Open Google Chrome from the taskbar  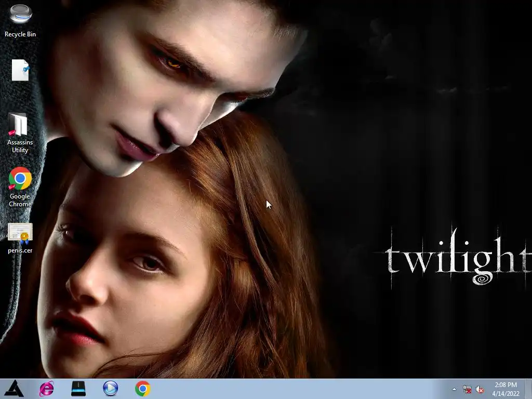pyautogui.click(x=142, y=389)
